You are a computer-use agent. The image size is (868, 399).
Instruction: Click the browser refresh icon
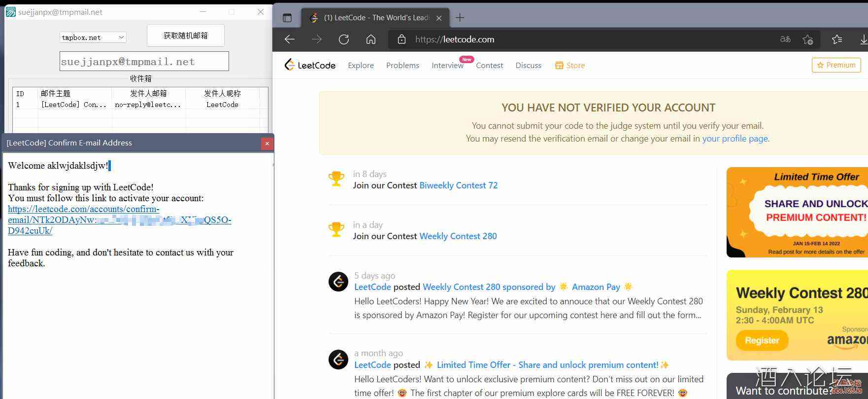coord(344,39)
